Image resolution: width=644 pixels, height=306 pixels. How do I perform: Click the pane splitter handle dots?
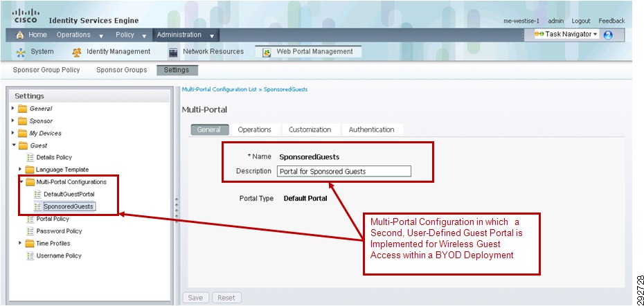[x=177, y=210]
